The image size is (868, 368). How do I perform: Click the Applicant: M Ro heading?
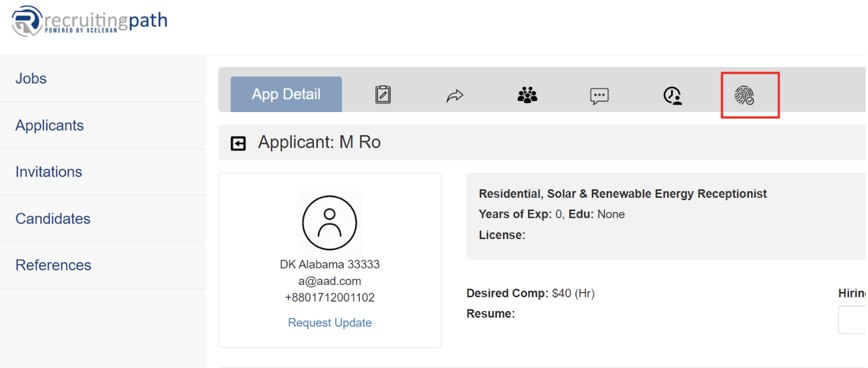click(319, 142)
